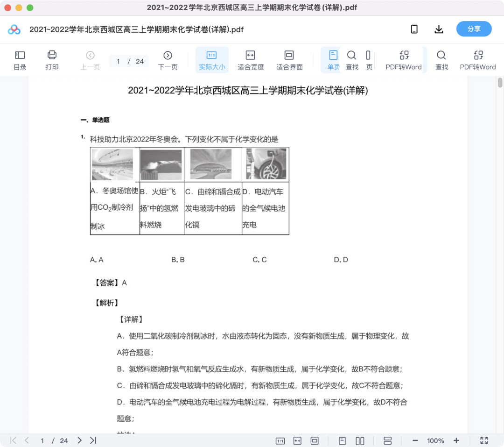The height and width of the screenshot is (447, 504).
Task: Click the 【详解】 label
Action: [x=131, y=319]
